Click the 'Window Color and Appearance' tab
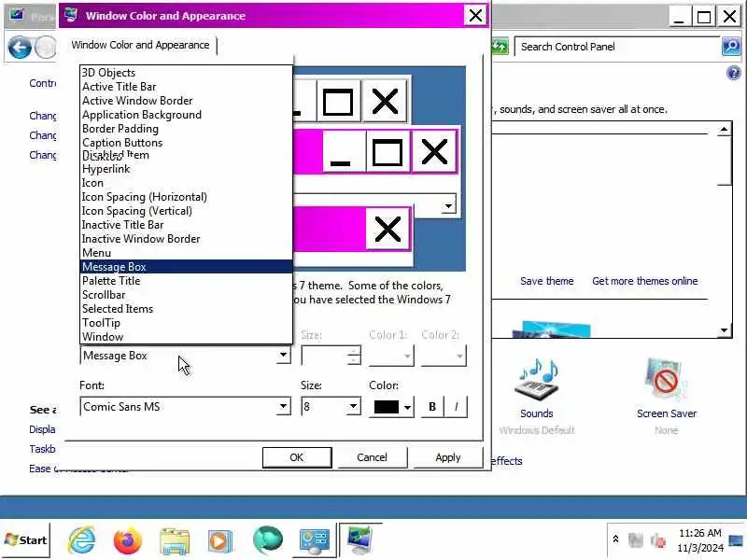The width and height of the screenshot is (747, 560). click(141, 45)
